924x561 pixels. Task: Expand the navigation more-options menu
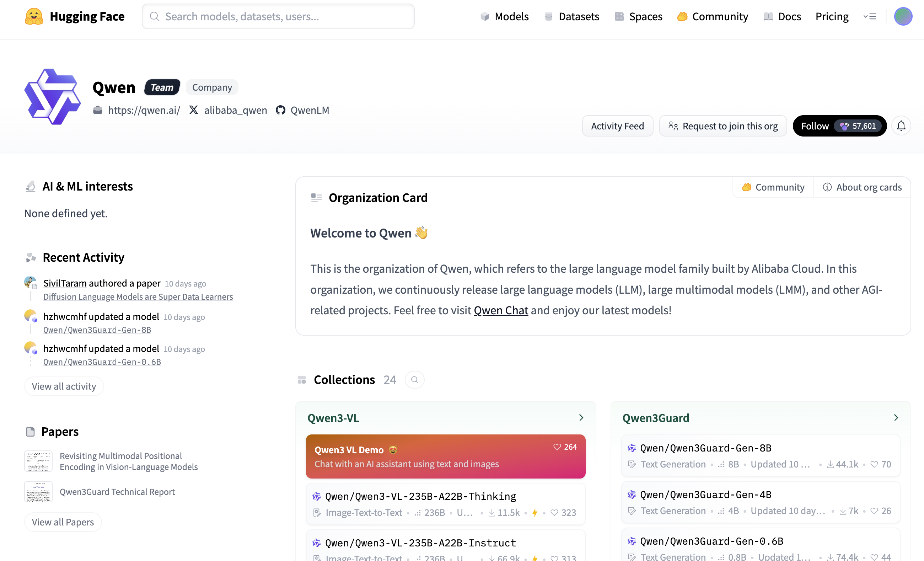click(869, 16)
